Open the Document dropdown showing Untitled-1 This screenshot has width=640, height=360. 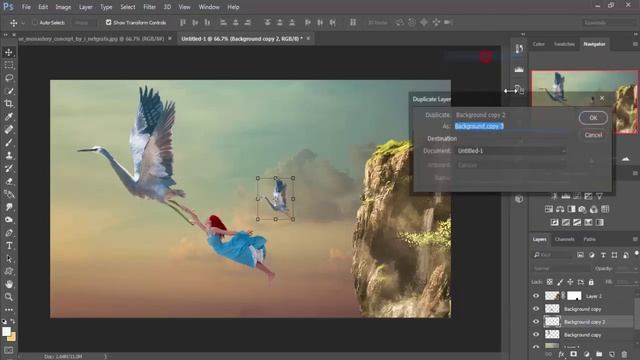click(511, 151)
